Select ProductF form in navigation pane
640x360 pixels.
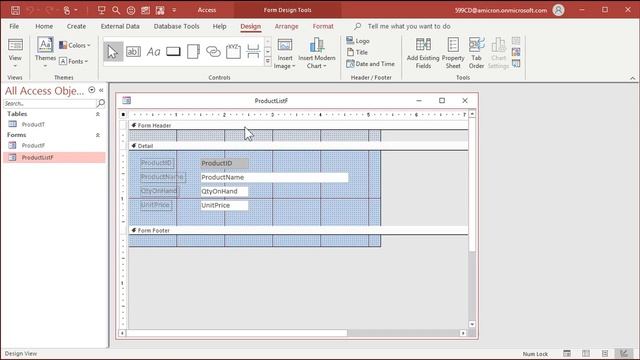(33, 145)
